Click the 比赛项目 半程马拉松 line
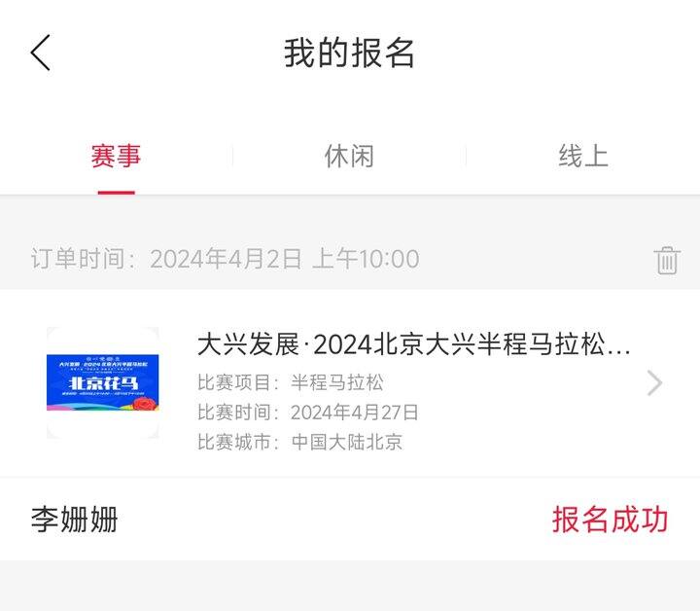Viewport: 700px width, 611px height. point(290,382)
